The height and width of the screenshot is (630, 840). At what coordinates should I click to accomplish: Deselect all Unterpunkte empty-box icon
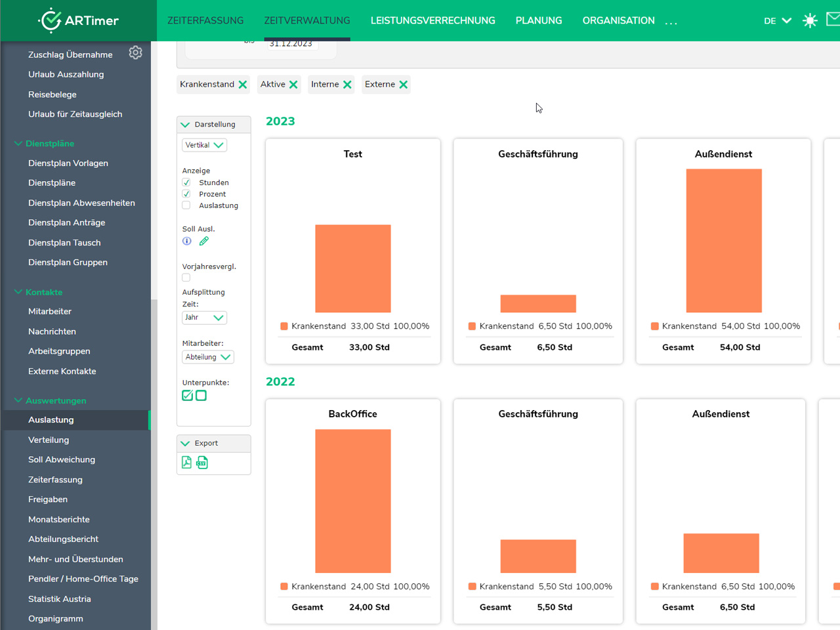point(201,395)
